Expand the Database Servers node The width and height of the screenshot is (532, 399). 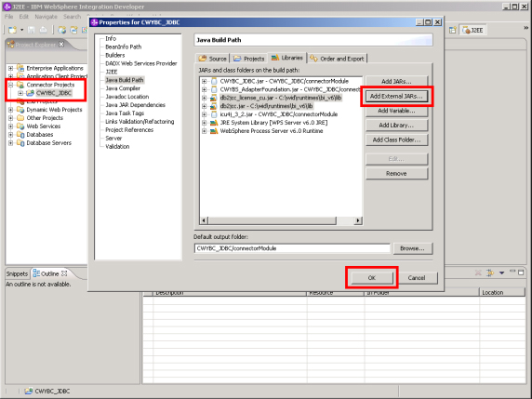pos(11,143)
